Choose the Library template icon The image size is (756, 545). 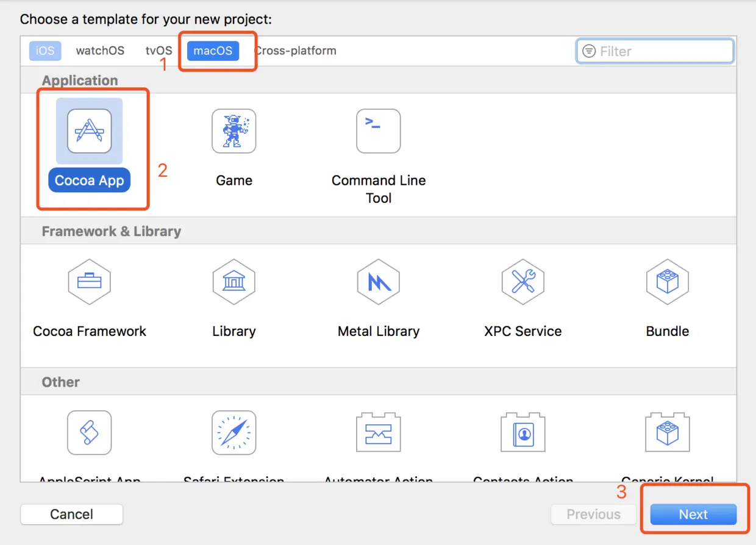[x=234, y=282]
